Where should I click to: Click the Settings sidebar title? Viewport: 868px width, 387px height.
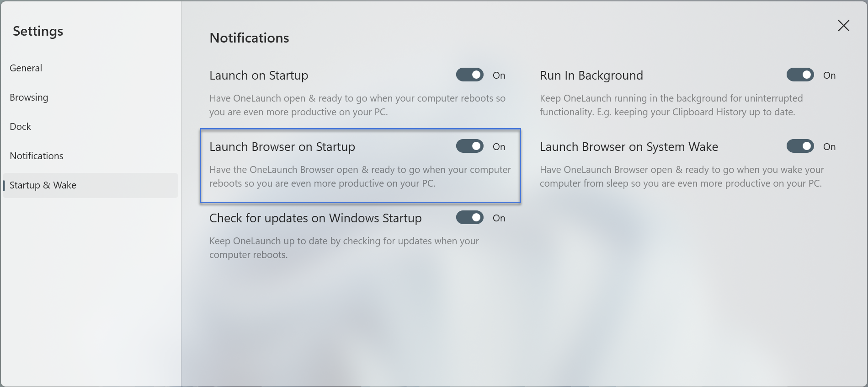[x=38, y=31]
